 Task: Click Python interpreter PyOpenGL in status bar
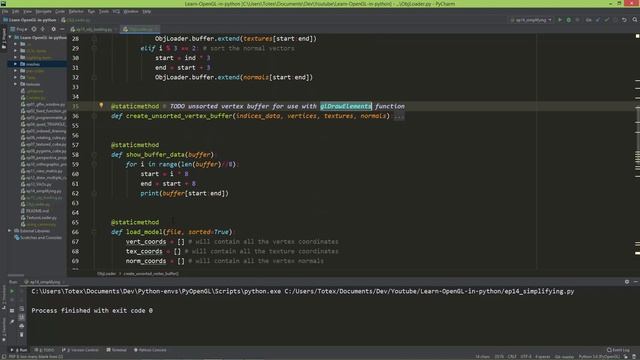click(x=598, y=357)
